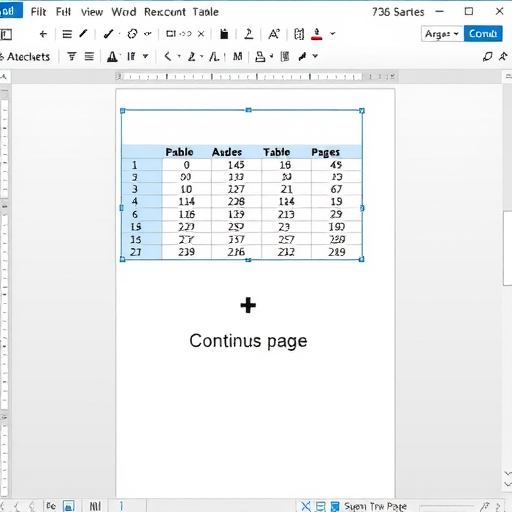512x512 pixels.
Task: Click the NII indicator in status bar
Action: tap(95, 506)
